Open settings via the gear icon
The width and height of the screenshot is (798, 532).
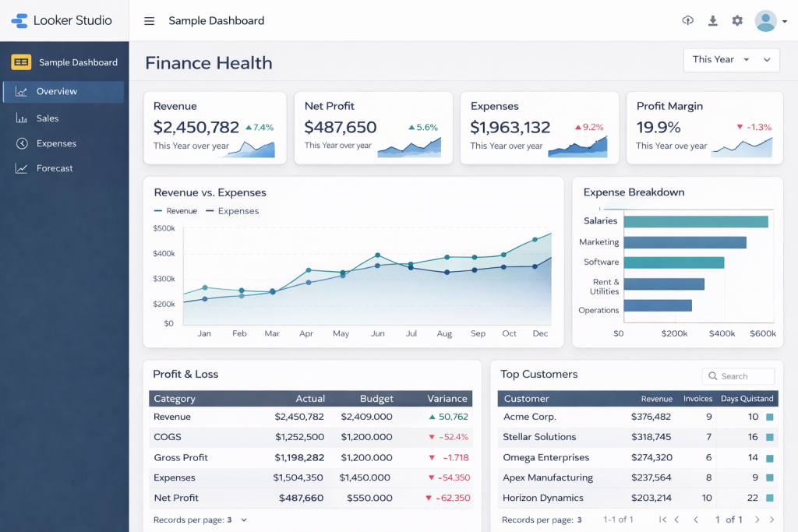click(x=737, y=21)
